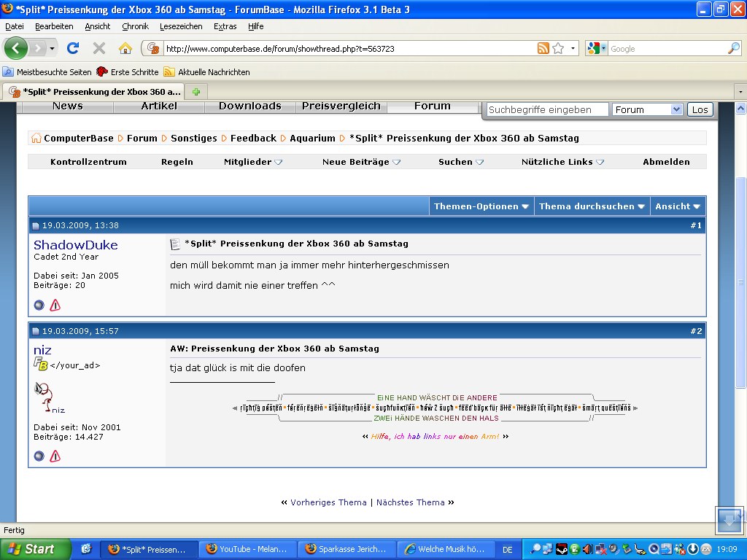Open the Extras menu
Viewport: 747px width, 560px height.
click(x=225, y=26)
